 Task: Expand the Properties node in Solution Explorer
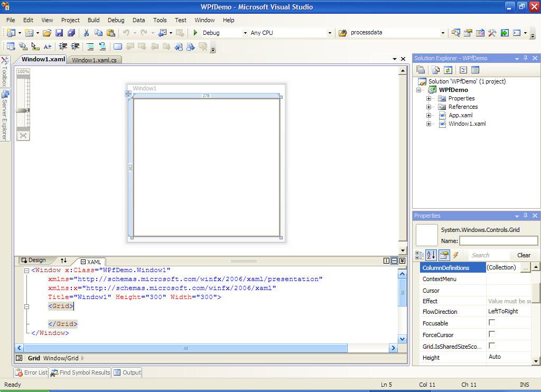[x=428, y=98]
